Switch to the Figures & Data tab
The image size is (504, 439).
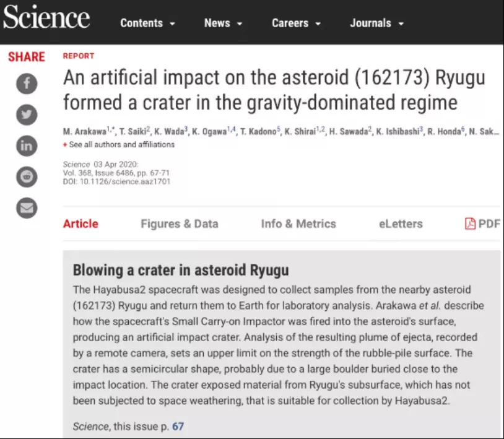179,224
